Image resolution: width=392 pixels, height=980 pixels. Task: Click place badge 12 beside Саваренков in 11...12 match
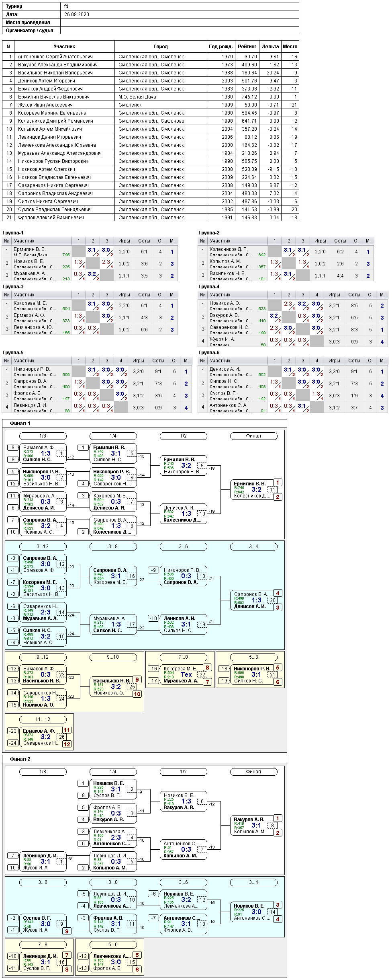(67, 744)
